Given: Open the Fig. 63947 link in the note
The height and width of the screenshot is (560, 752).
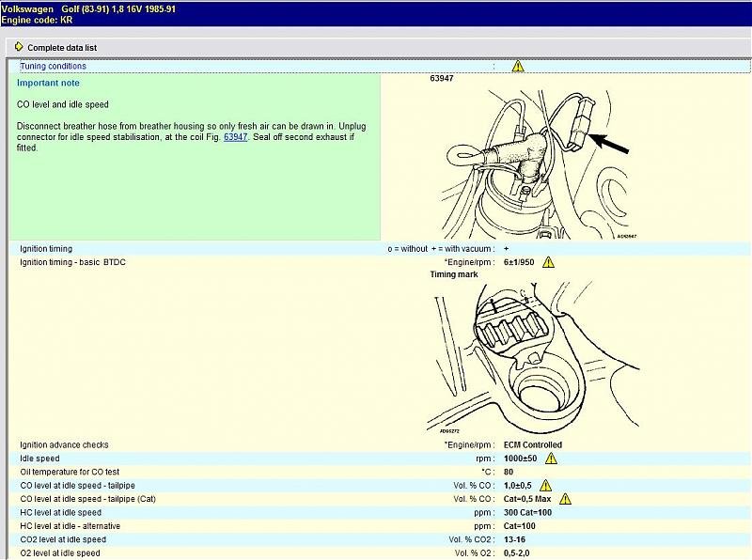Looking at the screenshot, I should click(235, 137).
